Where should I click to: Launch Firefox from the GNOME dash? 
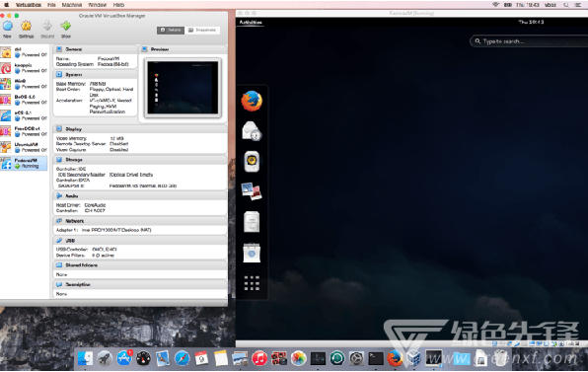click(x=252, y=101)
